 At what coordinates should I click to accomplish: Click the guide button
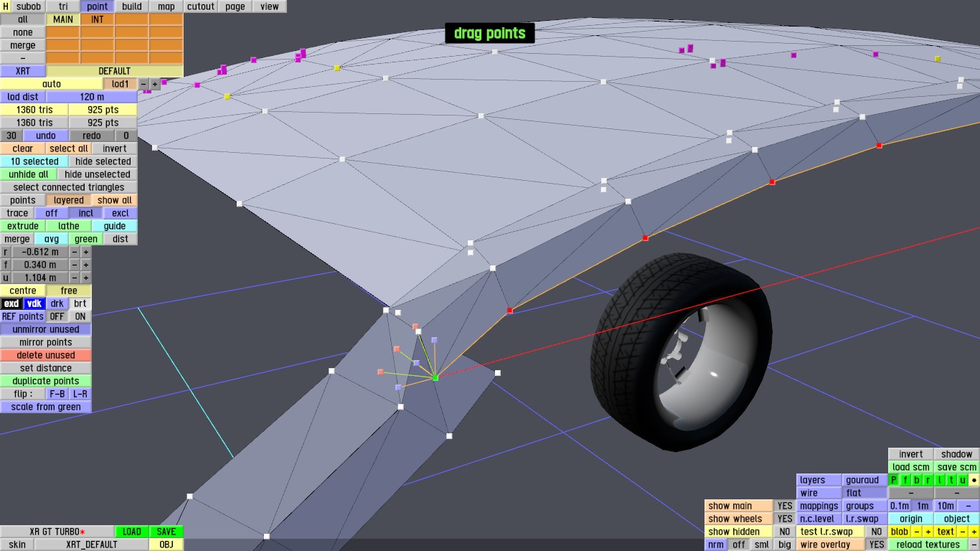click(115, 226)
